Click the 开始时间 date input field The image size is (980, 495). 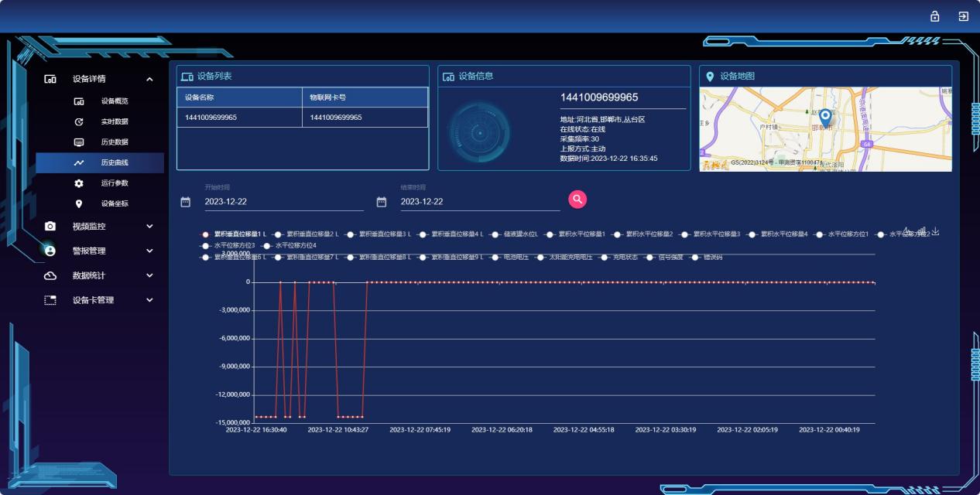tap(283, 202)
